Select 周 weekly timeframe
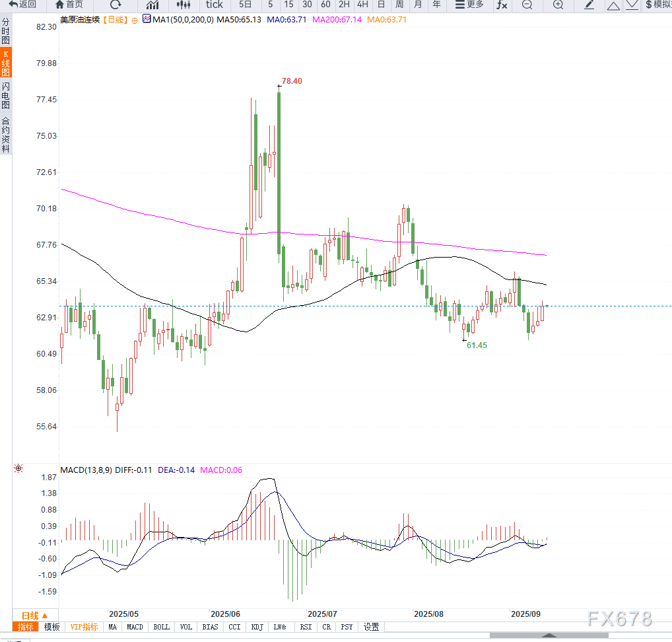This screenshot has height=642, width=672. (x=399, y=5)
